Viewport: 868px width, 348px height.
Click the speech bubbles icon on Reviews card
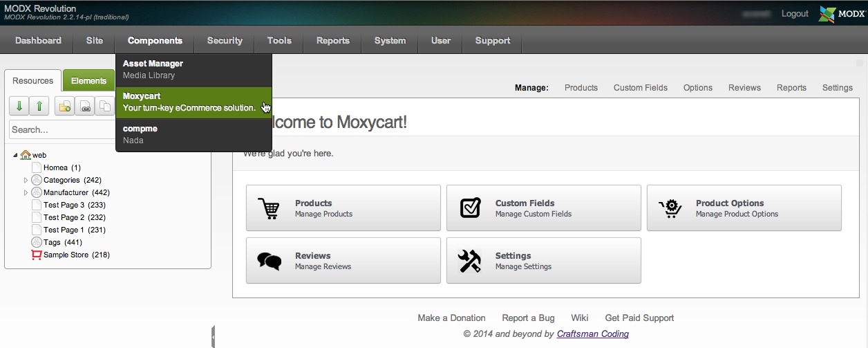tap(269, 261)
